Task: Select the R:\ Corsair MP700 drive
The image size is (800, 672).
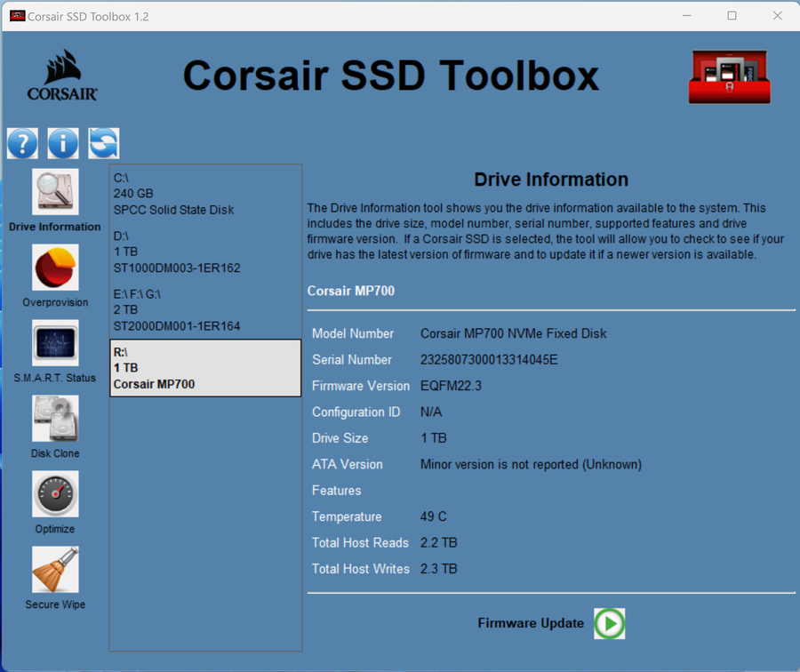Action: pyautogui.click(x=205, y=368)
